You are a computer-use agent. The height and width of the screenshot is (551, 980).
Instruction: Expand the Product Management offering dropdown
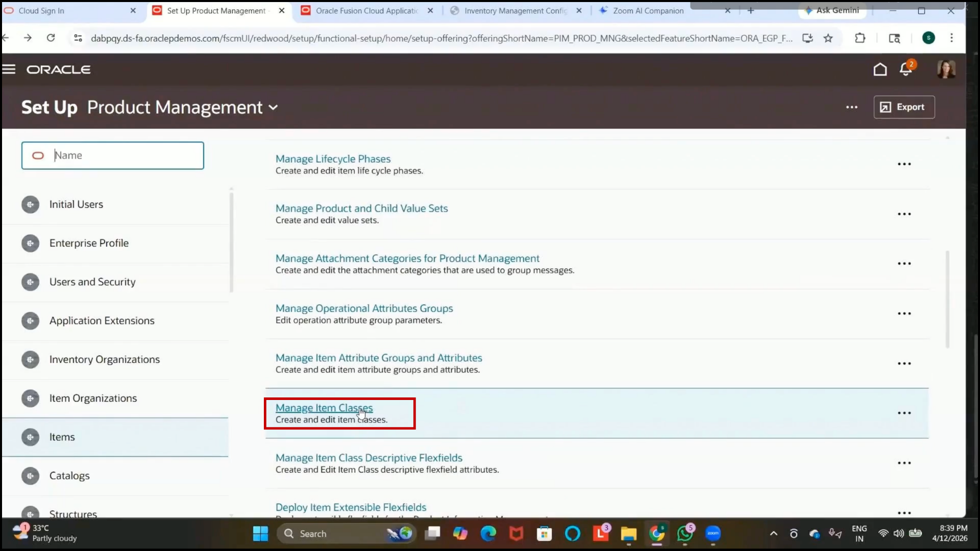pos(274,108)
